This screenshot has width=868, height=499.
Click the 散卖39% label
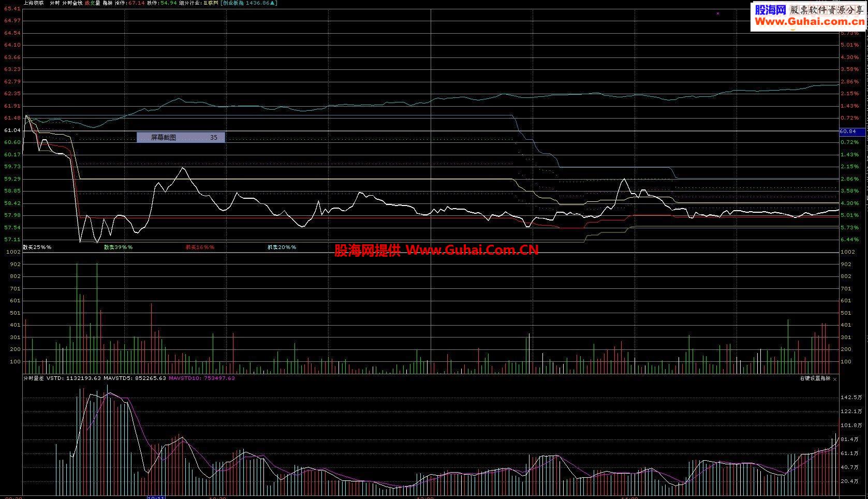118,247
